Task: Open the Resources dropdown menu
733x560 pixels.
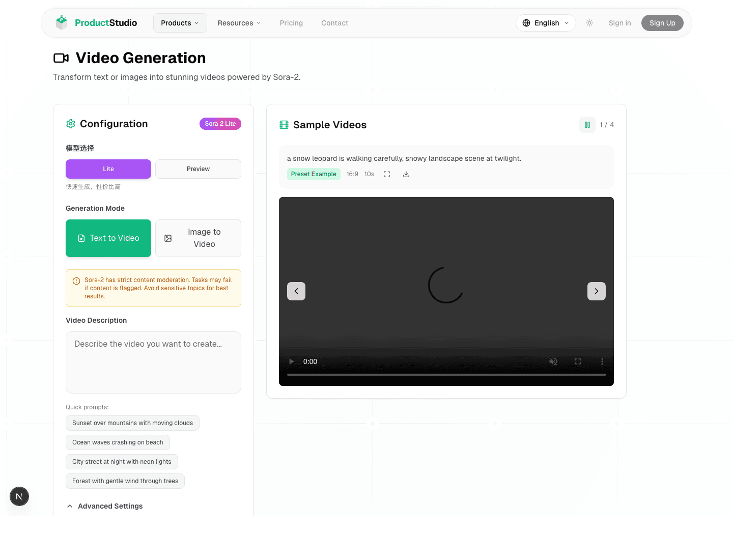Action: (x=239, y=23)
